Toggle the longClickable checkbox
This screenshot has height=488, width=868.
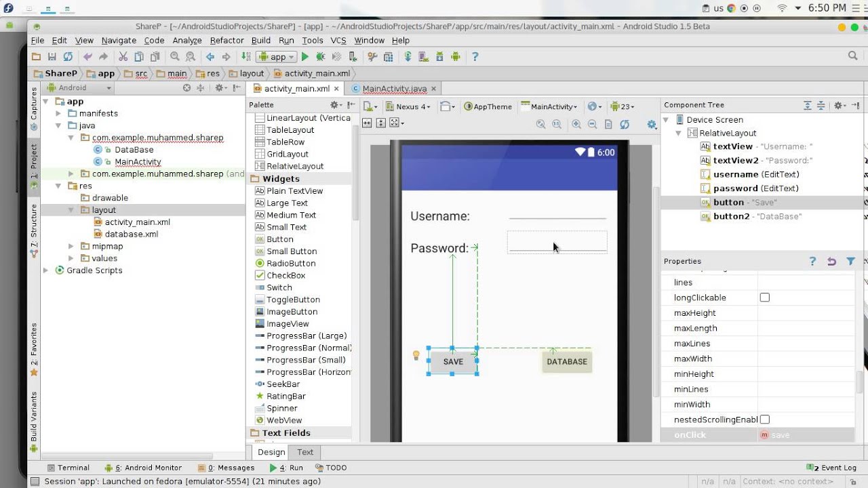click(x=764, y=298)
